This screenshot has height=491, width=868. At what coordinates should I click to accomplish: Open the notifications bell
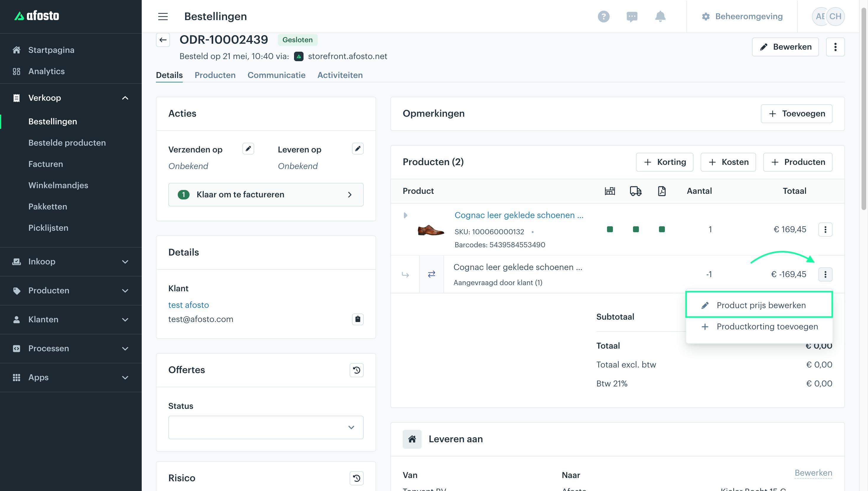coord(660,16)
